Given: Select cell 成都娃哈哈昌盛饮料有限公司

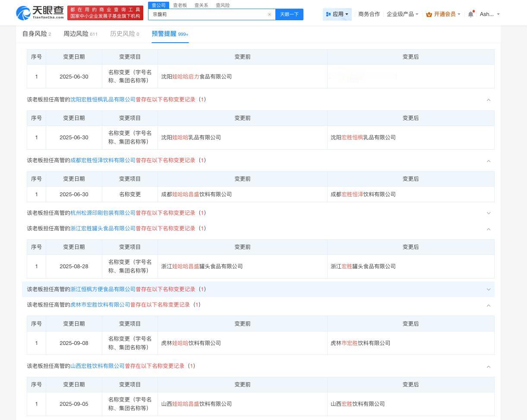Looking at the screenshot, I should click(242, 194).
